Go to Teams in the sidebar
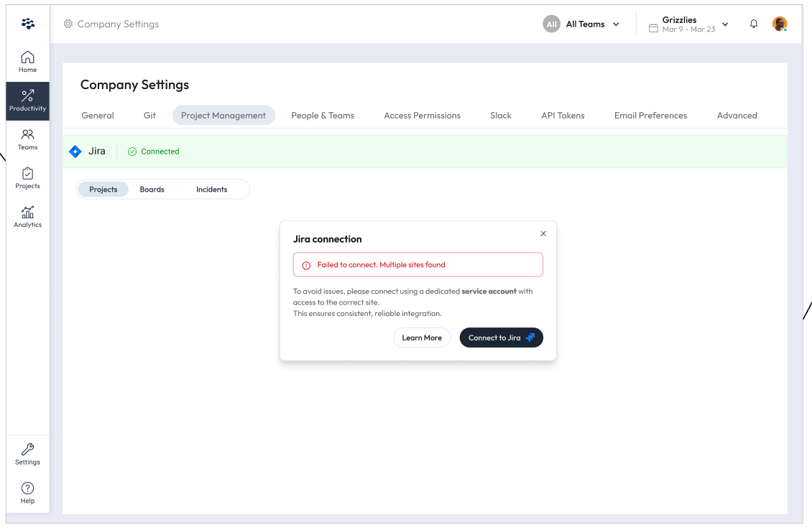812x530 pixels. tap(27, 139)
